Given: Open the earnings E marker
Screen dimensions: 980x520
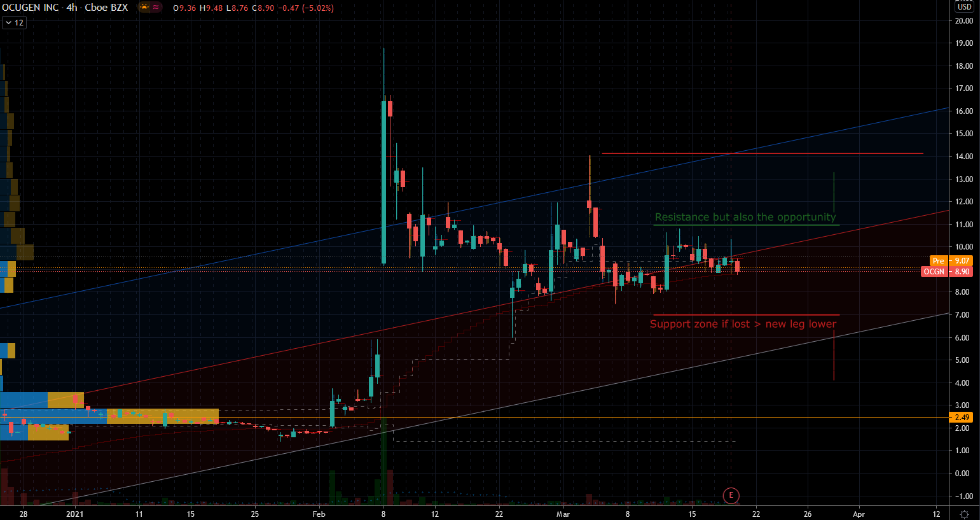Looking at the screenshot, I should click(x=731, y=495).
